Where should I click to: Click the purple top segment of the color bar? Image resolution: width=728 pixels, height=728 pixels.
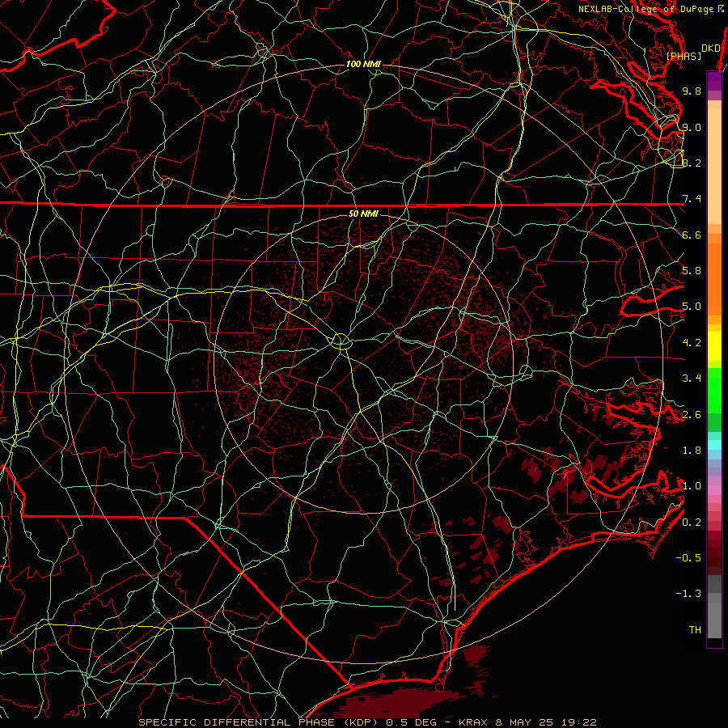click(x=714, y=82)
